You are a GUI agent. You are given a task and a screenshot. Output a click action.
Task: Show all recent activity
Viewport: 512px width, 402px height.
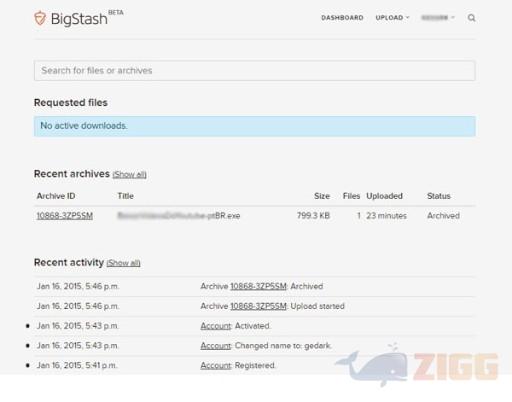point(123,263)
